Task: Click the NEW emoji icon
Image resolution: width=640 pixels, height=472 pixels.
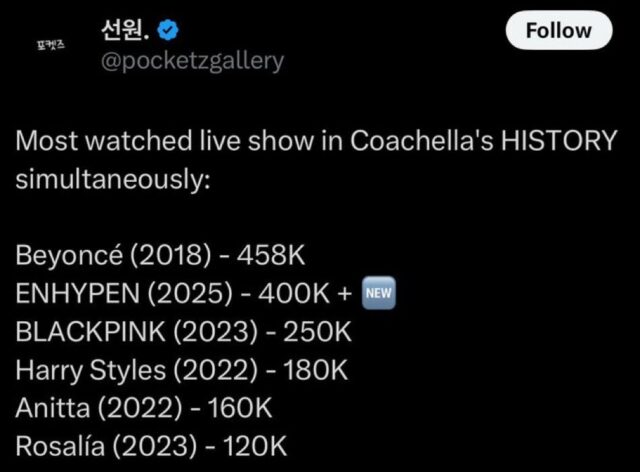Action: pyautogui.click(x=378, y=294)
